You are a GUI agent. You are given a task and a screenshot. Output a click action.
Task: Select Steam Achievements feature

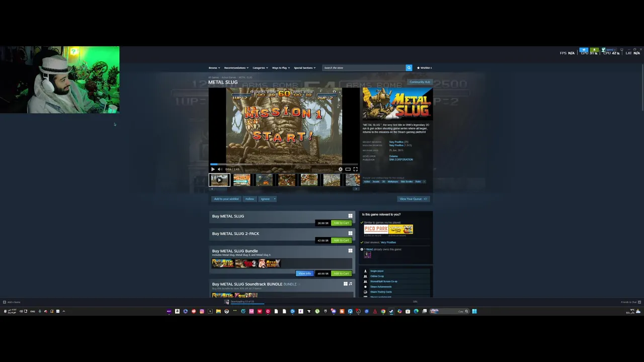pyautogui.click(x=381, y=287)
